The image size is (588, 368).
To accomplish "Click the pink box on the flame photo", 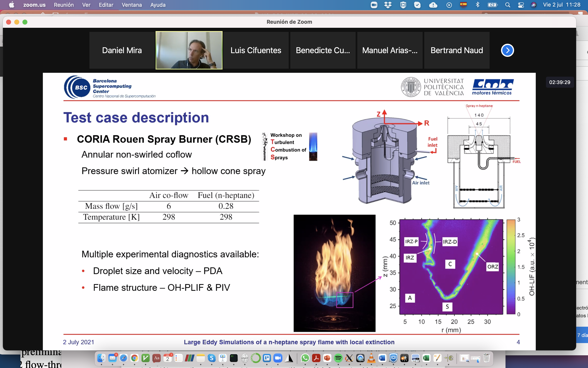I will [345, 300].
